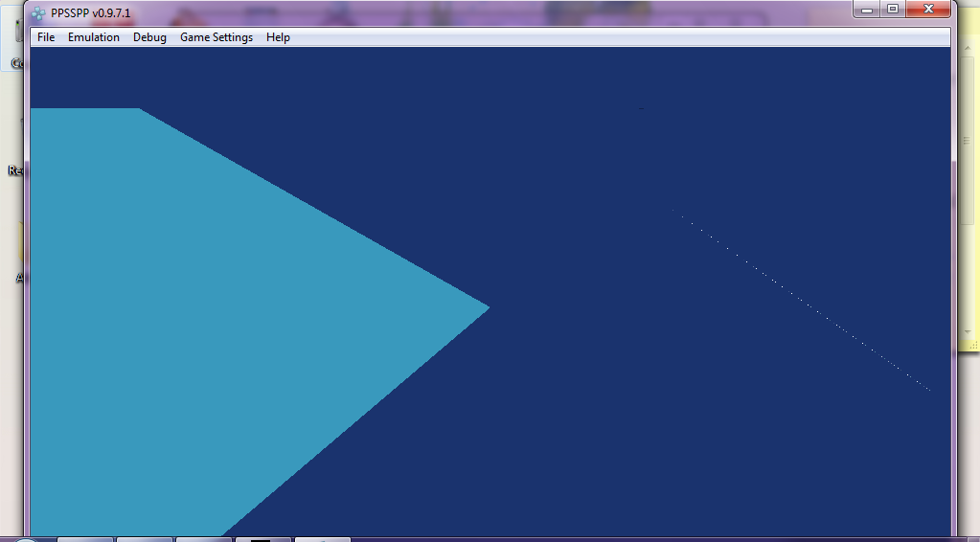Open the File menu

pyautogui.click(x=46, y=37)
